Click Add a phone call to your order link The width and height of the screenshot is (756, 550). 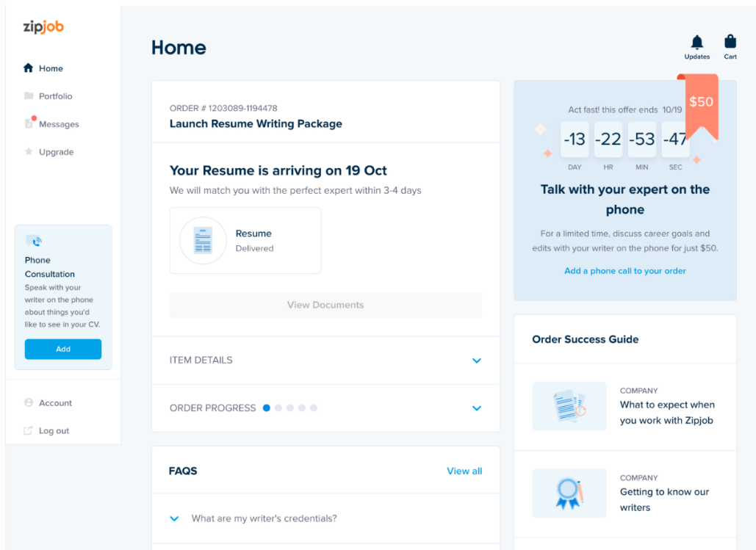pos(624,271)
